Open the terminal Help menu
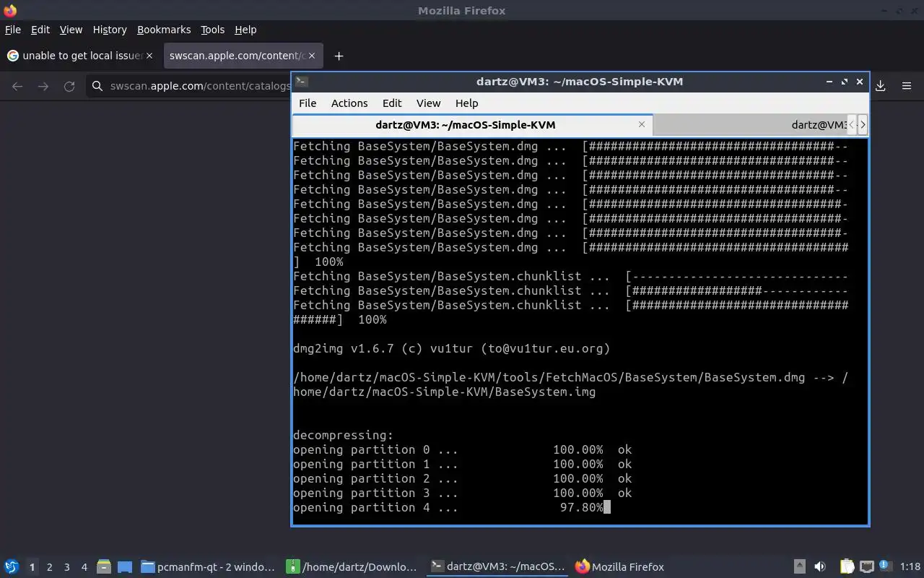The image size is (924, 578). pos(466,103)
